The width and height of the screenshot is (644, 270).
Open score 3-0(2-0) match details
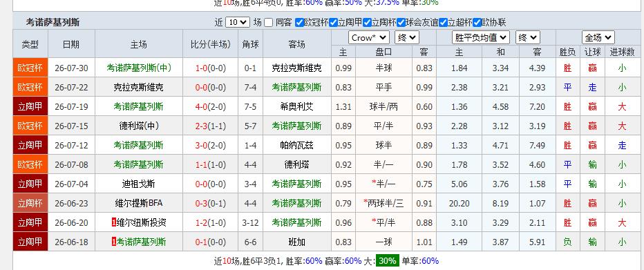point(211,145)
